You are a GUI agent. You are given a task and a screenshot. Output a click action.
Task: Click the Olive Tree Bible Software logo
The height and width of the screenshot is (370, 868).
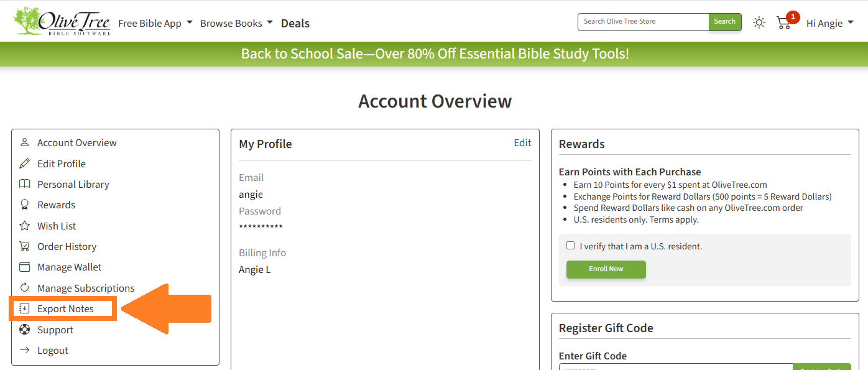[62, 22]
